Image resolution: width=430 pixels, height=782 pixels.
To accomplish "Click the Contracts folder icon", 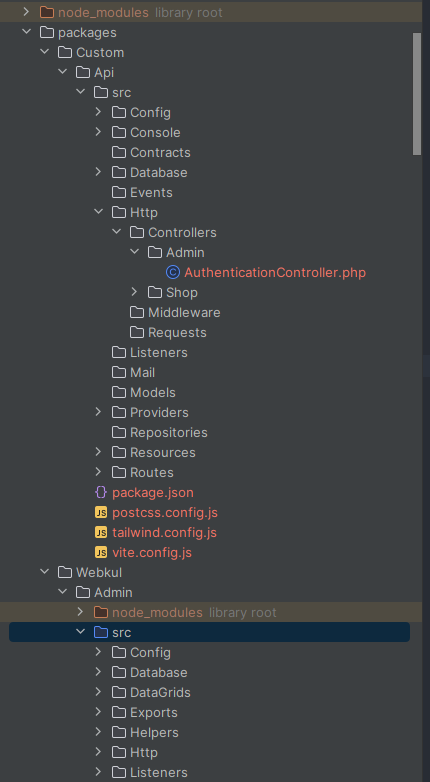I will pyautogui.click(x=119, y=152).
